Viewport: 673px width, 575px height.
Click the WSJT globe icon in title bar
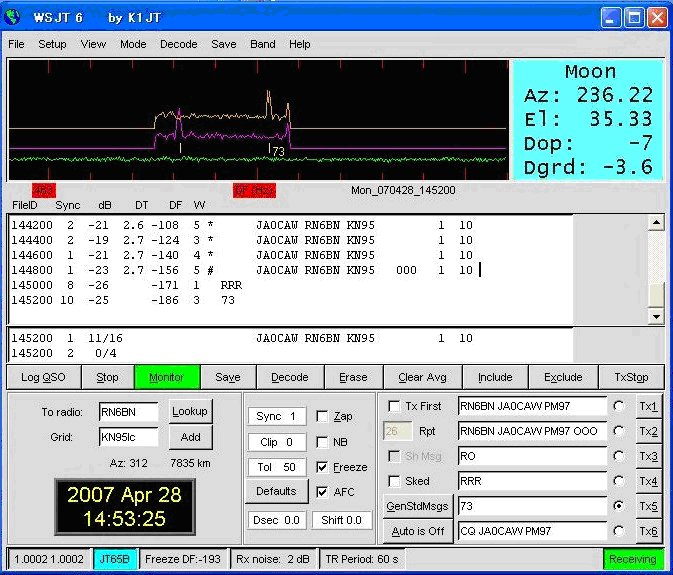point(12,17)
